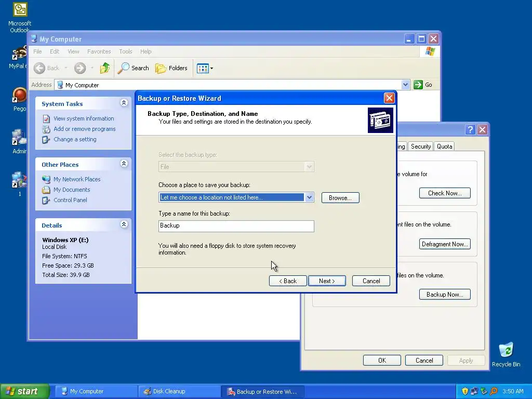This screenshot has width=532, height=399.
Task: Switch to the Security tab
Action: pos(421,146)
